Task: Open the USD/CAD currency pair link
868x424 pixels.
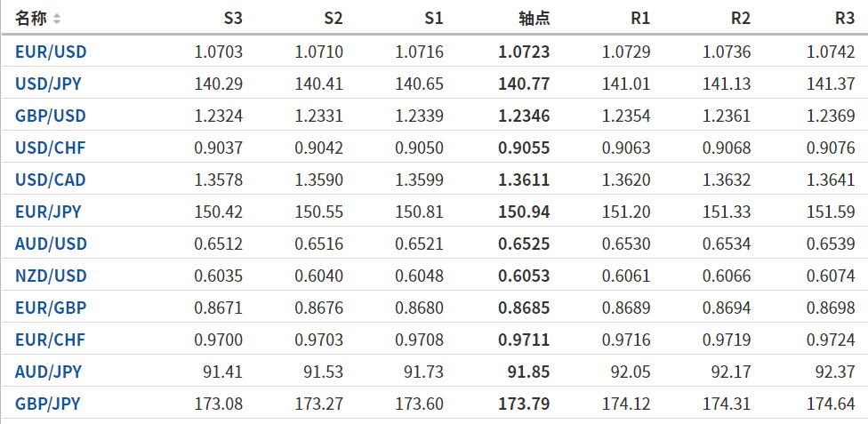Action: (51, 180)
